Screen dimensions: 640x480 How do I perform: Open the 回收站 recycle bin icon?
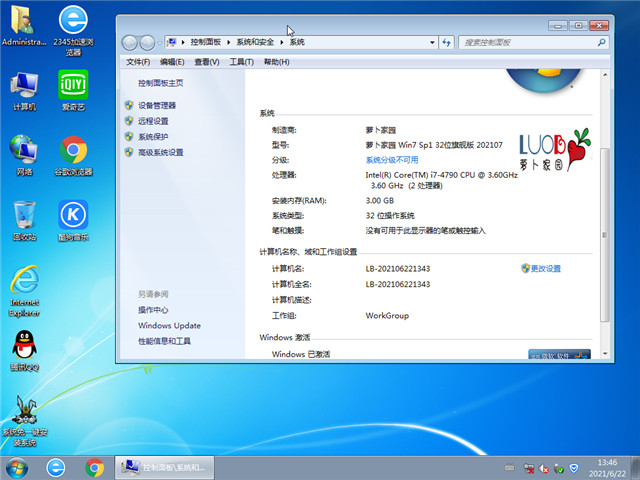click(24, 220)
